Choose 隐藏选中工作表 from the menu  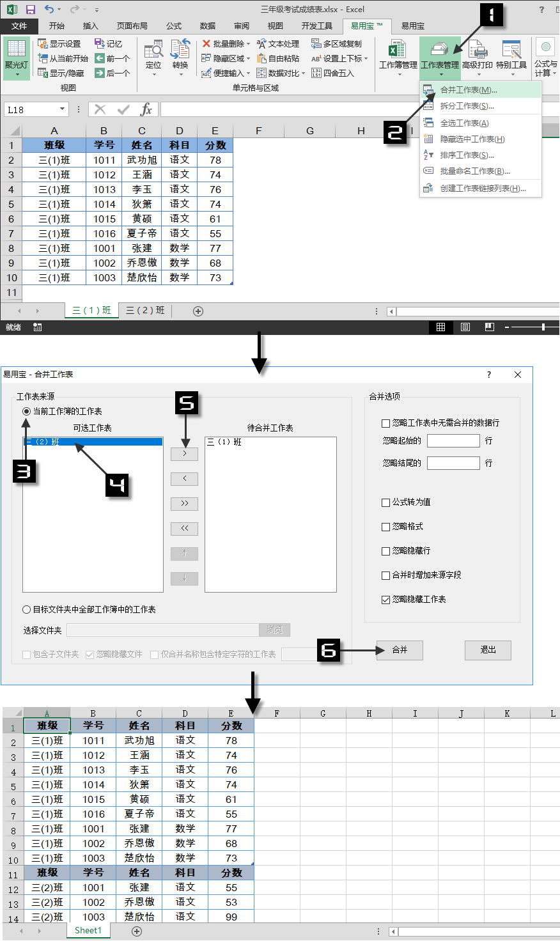coord(481,139)
